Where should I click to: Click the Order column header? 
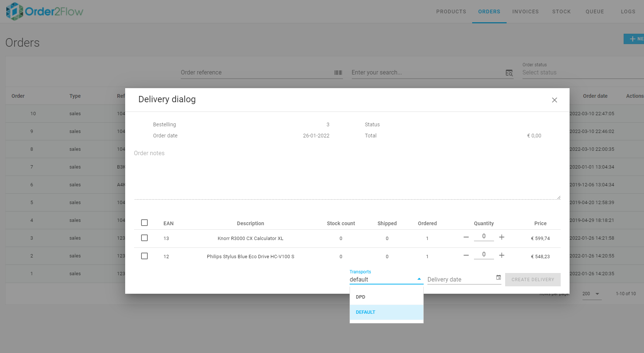tap(18, 96)
